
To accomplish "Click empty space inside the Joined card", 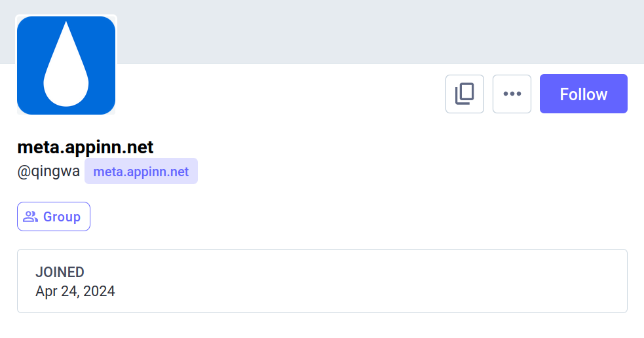I will (393, 282).
